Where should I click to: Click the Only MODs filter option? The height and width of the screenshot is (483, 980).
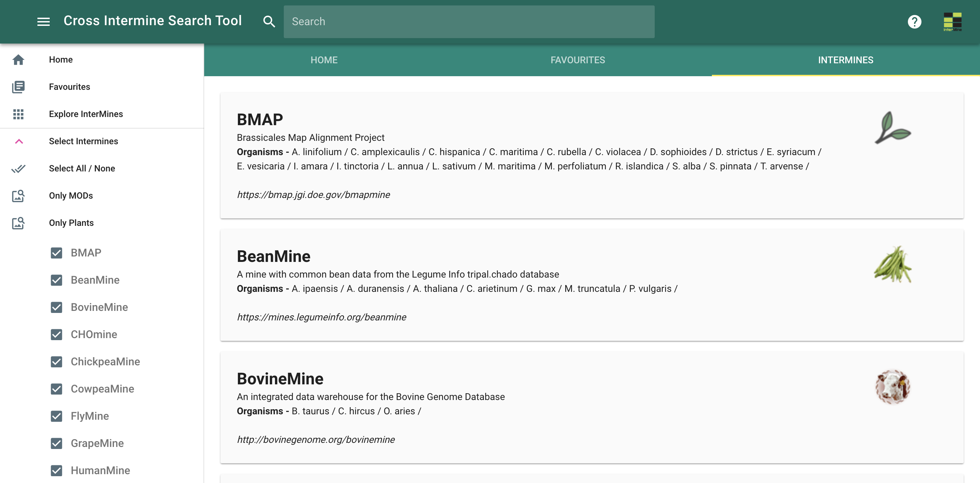[x=71, y=196]
